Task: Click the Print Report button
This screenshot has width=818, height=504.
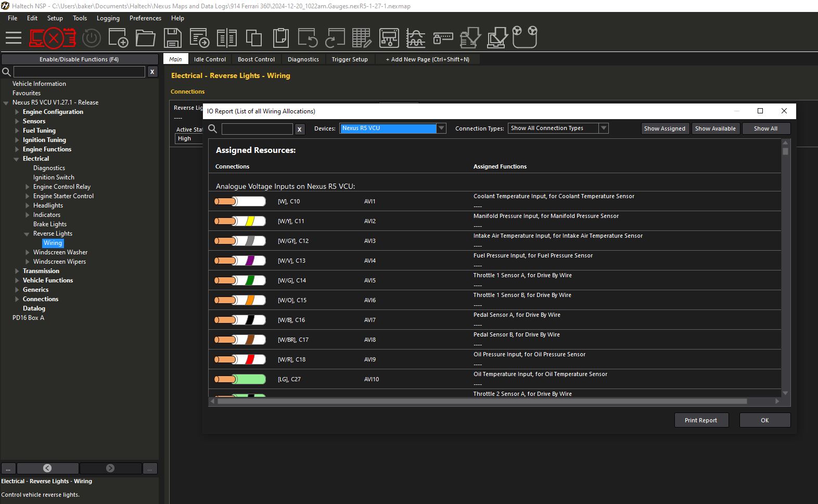Action: point(700,420)
